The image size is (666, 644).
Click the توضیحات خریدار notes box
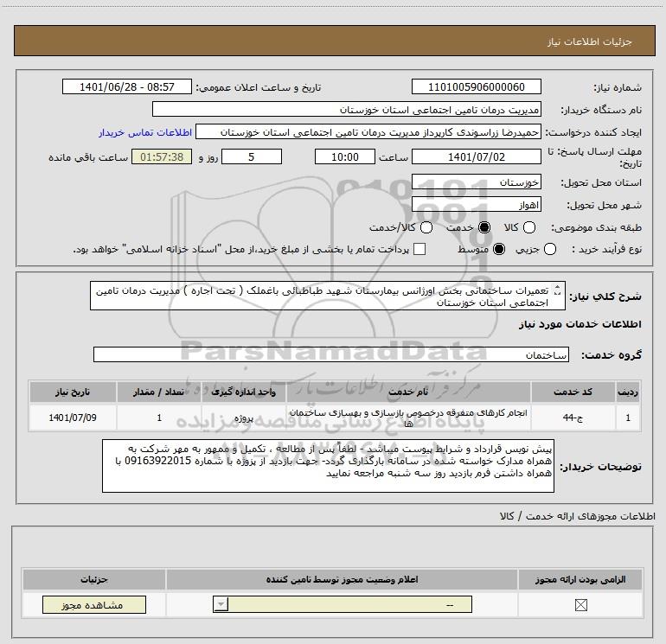[x=328, y=466]
